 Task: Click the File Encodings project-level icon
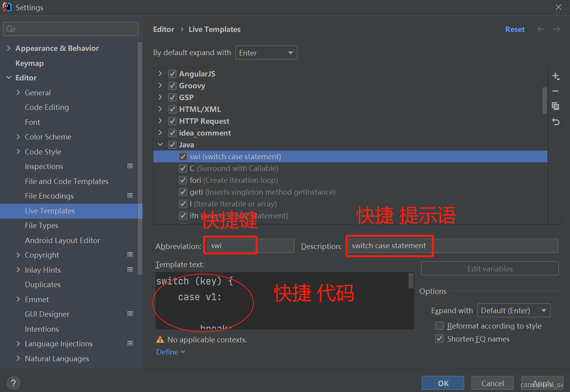[130, 195]
